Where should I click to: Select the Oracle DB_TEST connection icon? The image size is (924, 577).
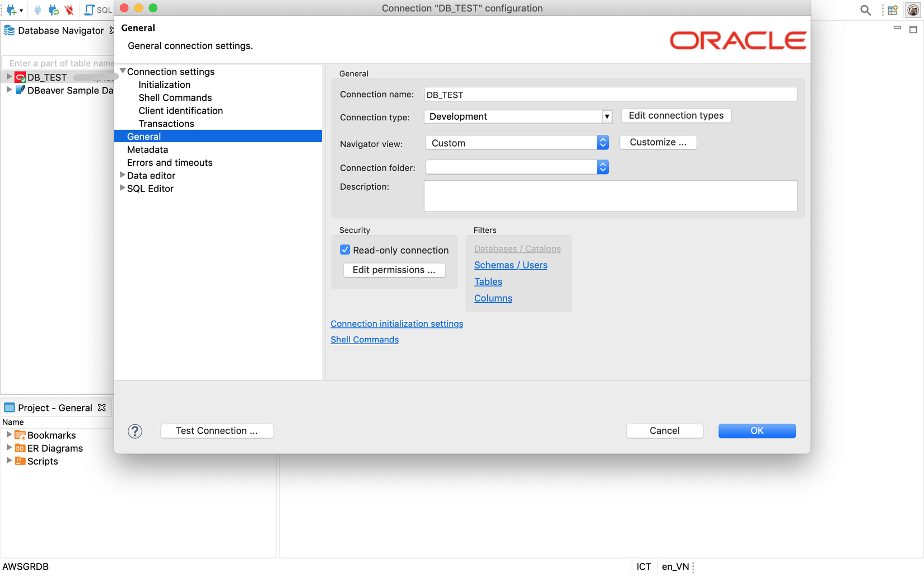coord(21,77)
